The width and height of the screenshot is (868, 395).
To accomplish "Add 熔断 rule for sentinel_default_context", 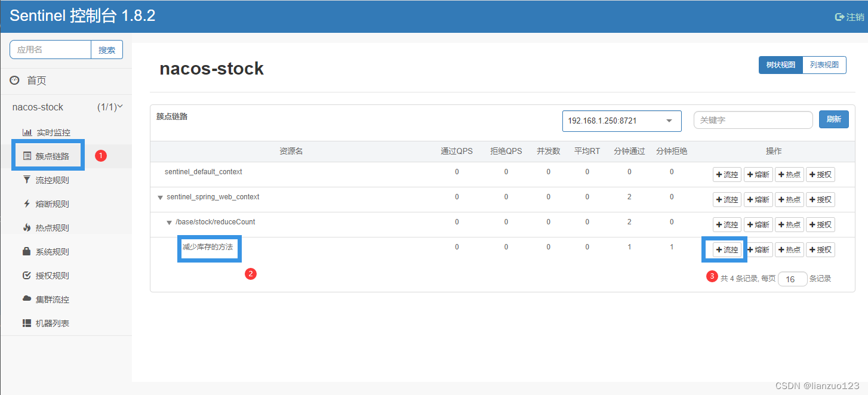I will (x=758, y=175).
